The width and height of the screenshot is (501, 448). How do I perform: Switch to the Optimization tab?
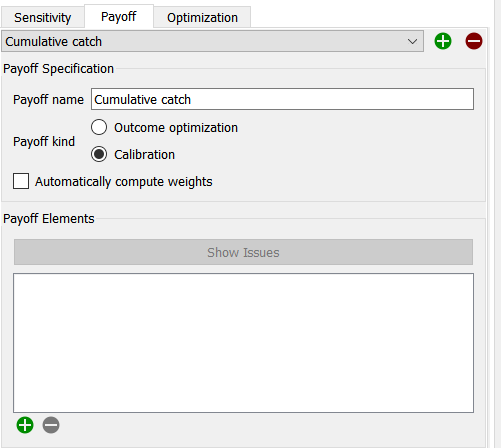pyautogui.click(x=202, y=17)
